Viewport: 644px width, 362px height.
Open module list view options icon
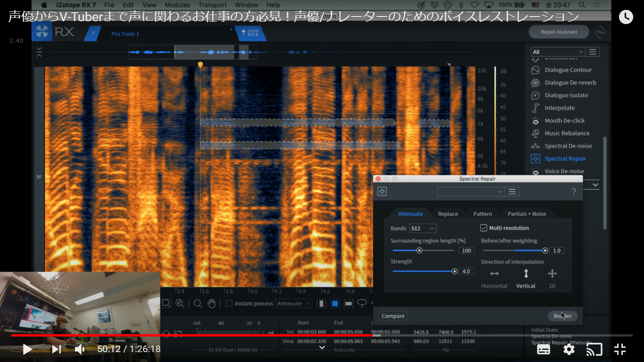593,52
